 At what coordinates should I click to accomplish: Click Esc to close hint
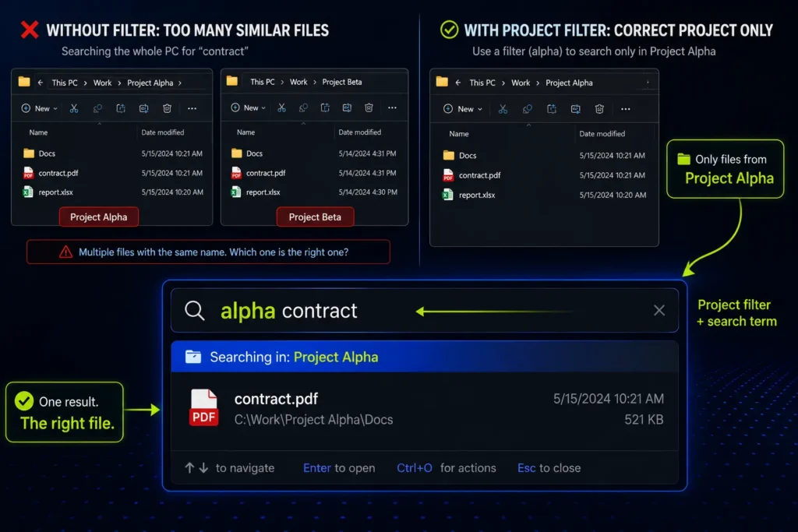549,468
